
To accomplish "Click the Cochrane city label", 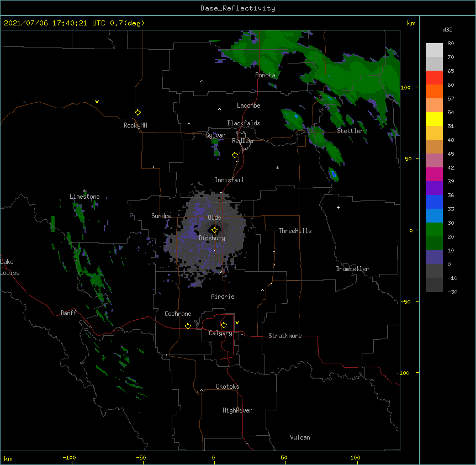I will coord(178,314).
